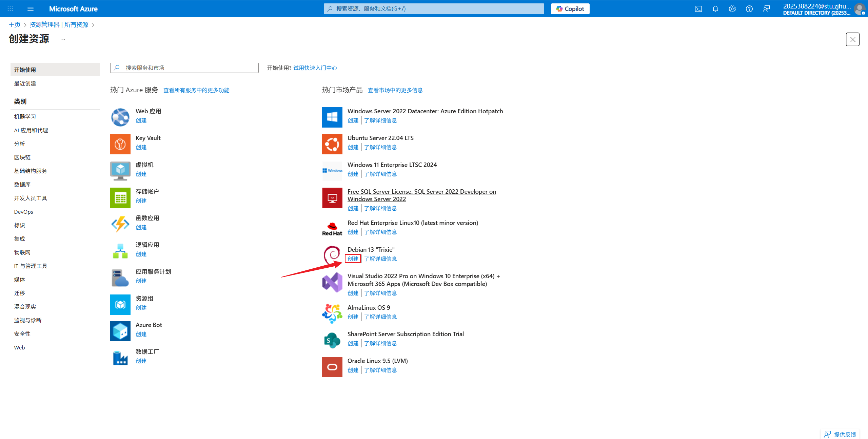Click the 应用服务计划 icon
This screenshot has width=868, height=439.
click(120, 278)
